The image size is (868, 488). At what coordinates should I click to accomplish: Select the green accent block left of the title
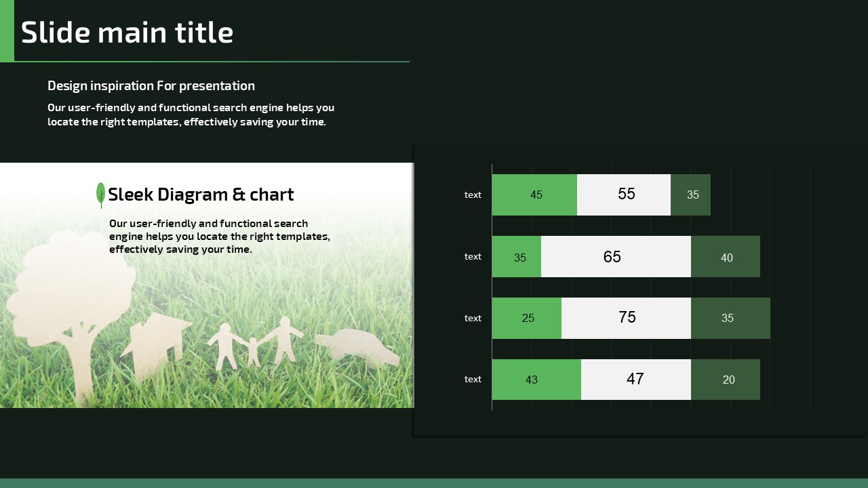(7, 30)
